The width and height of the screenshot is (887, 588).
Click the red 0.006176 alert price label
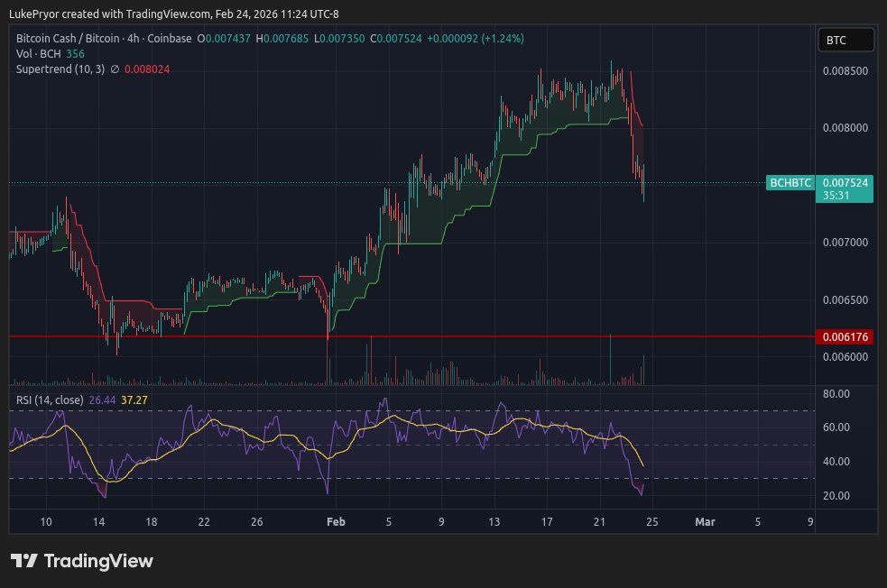point(846,335)
